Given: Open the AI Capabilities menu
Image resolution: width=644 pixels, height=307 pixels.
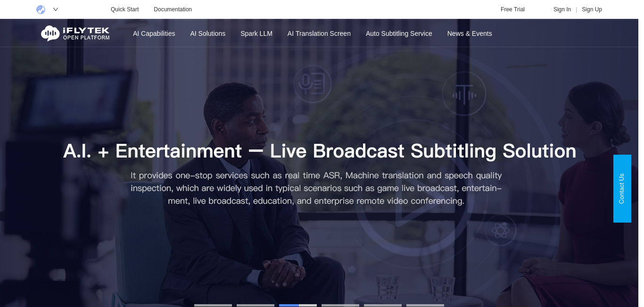Looking at the screenshot, I should point(154,33).
